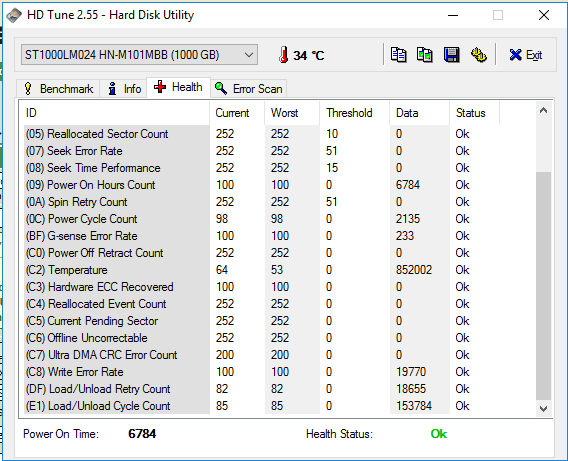Click the Exit button
The width and height of the screenshot is (568, 461).
click(525, 55)
